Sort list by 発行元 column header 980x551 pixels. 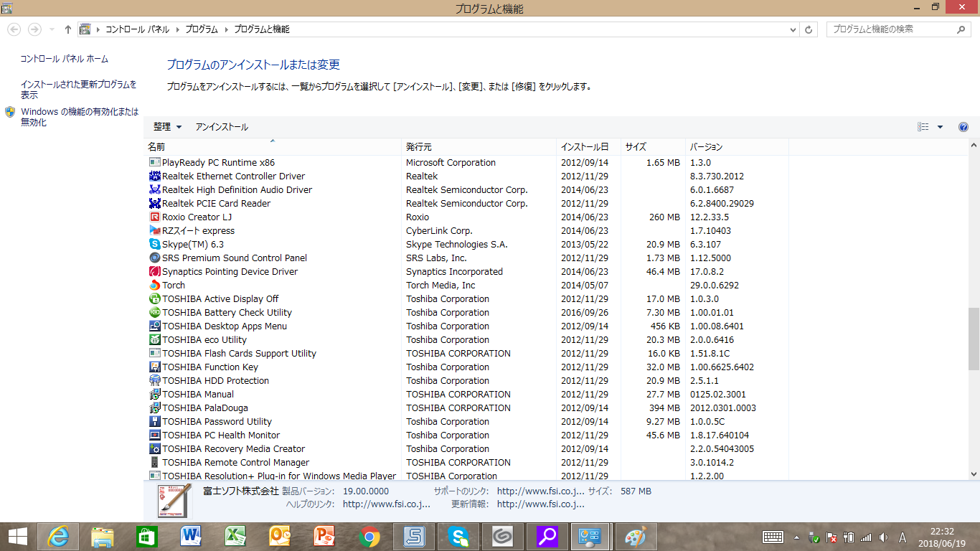pos(419,146)
